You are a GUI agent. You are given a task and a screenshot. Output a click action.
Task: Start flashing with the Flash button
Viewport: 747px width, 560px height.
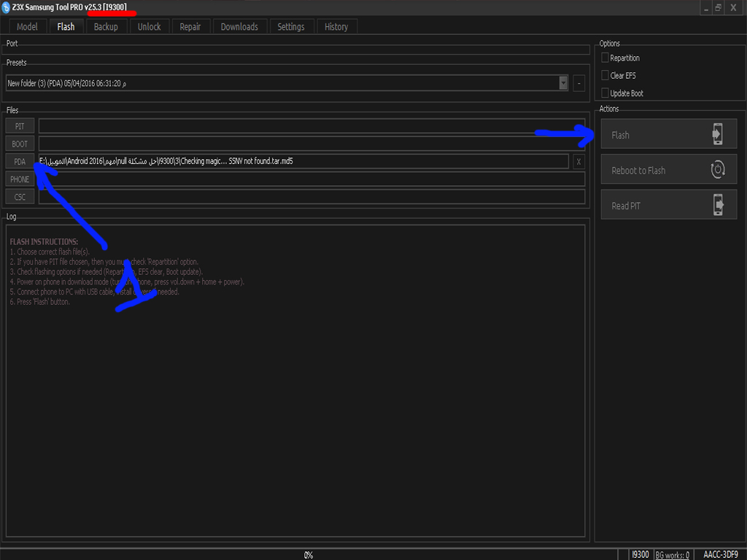669,134
